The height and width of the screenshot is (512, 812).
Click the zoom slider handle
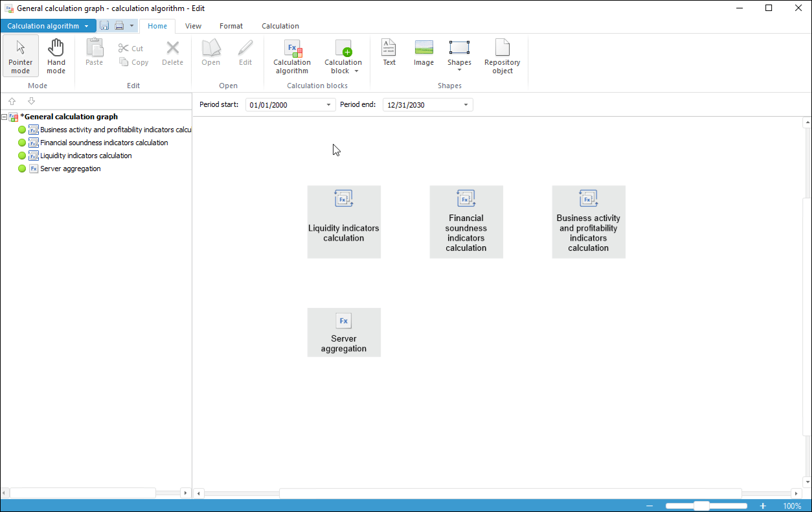pos(701,506)
